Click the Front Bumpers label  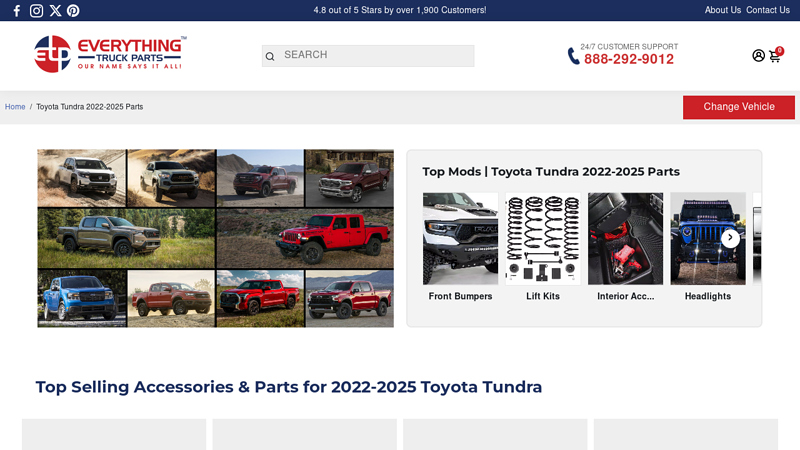point(460,296)
